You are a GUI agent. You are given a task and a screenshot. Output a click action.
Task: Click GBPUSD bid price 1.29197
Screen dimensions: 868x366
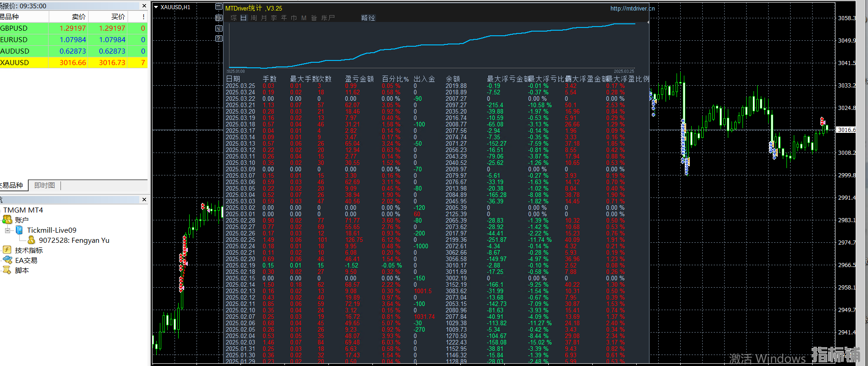[x=73, y=28]
